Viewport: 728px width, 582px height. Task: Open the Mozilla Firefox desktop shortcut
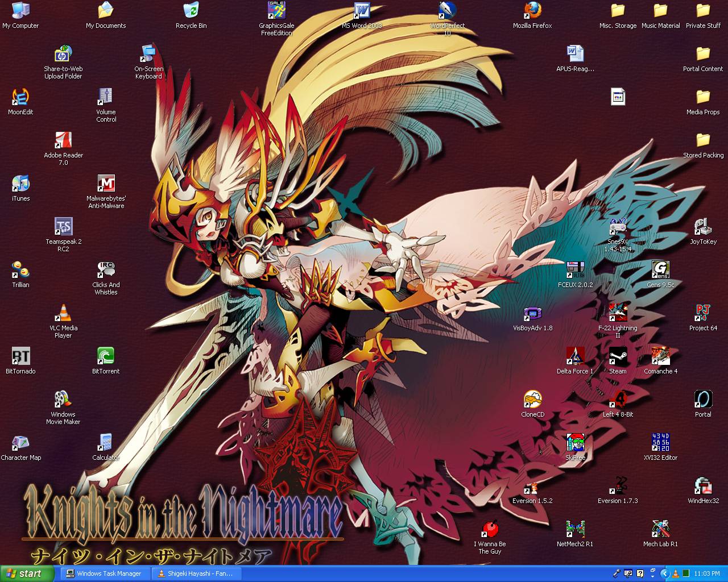pyautogui.click(x=532, y=11)
